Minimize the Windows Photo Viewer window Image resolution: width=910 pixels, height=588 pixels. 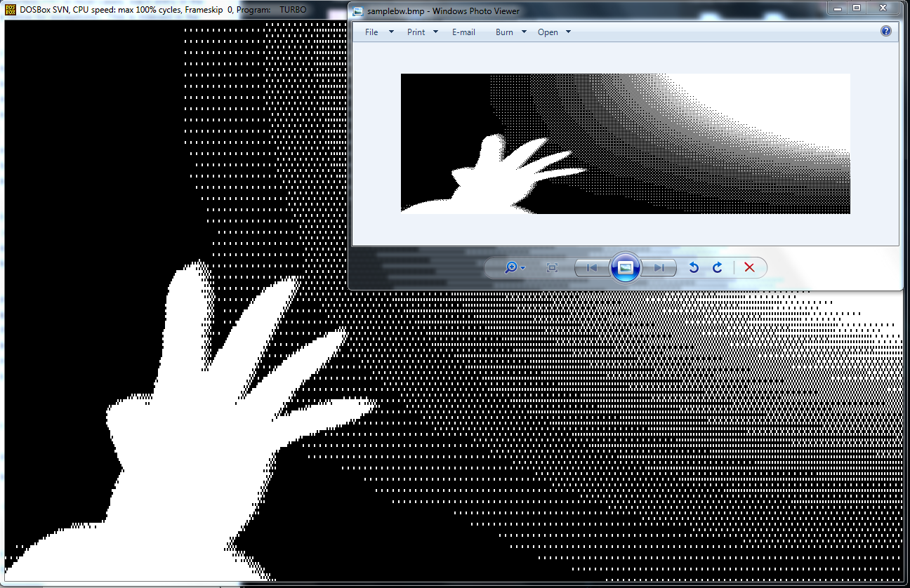(x=837, y=8)
